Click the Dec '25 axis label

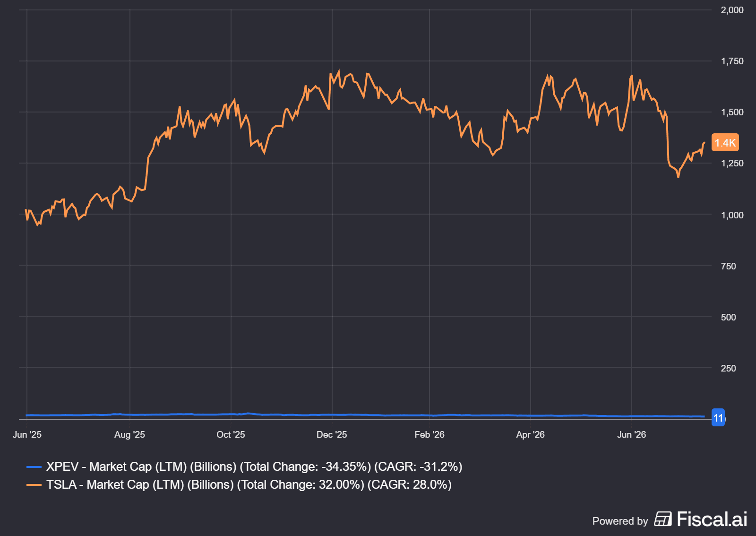[332, 434]
